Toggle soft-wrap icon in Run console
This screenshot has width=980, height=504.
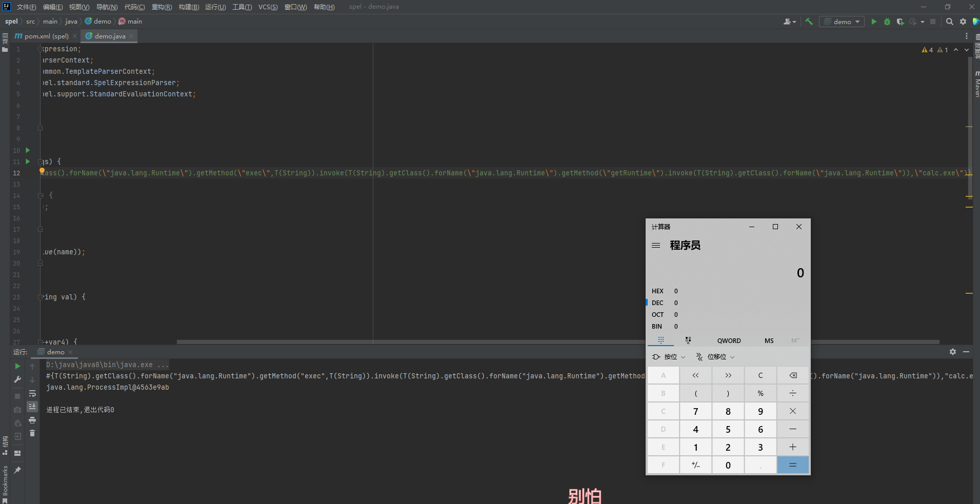point(32,393)
